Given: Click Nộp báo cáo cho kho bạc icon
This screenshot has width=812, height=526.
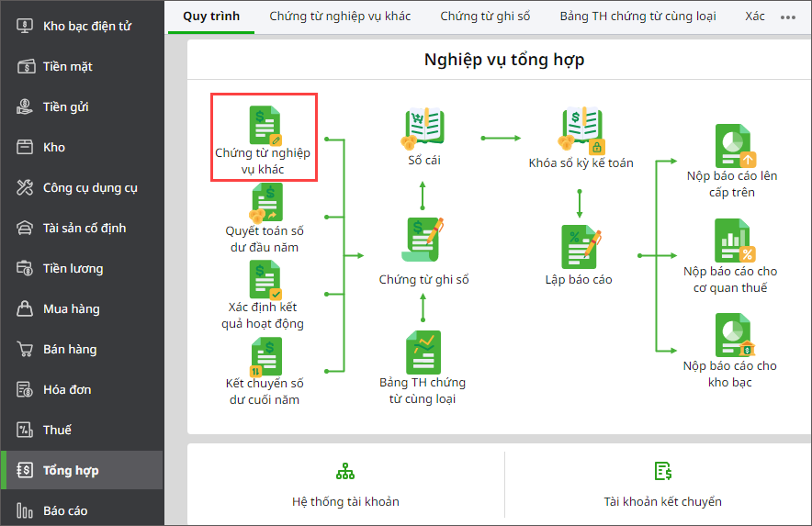Looking at the screenshot, I should 734,335.
